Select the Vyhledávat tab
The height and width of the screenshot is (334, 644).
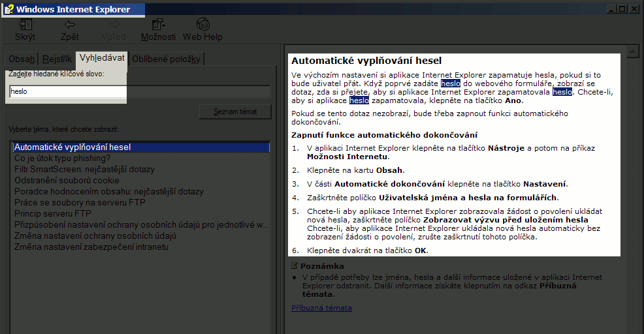(102, 58)
